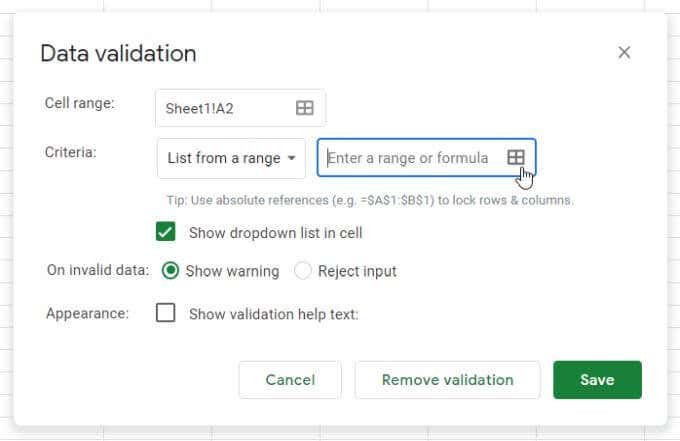Open the List from a range dropdown
The height and width of the screenshot is (441, 680).
point(230,158)
